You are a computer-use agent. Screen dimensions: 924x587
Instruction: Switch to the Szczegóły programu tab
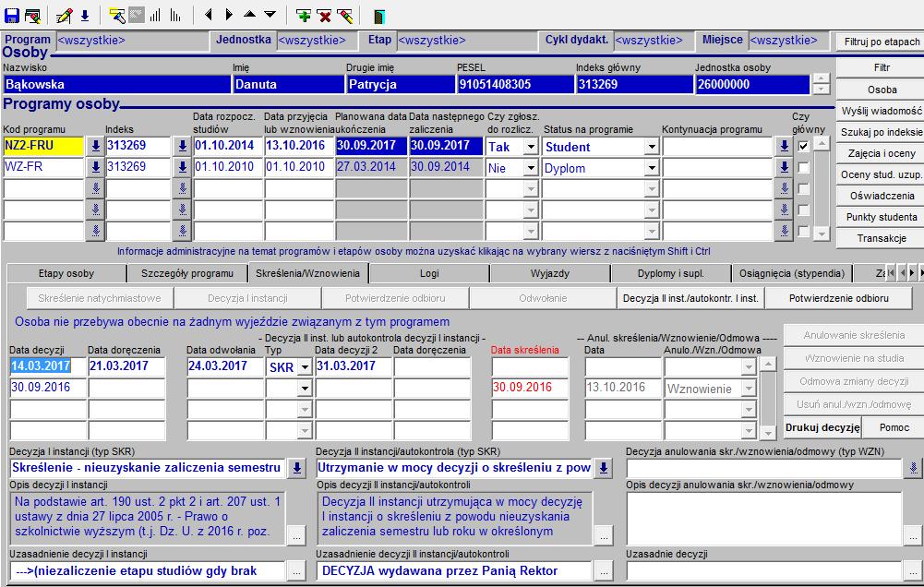(x=187, y=273)
